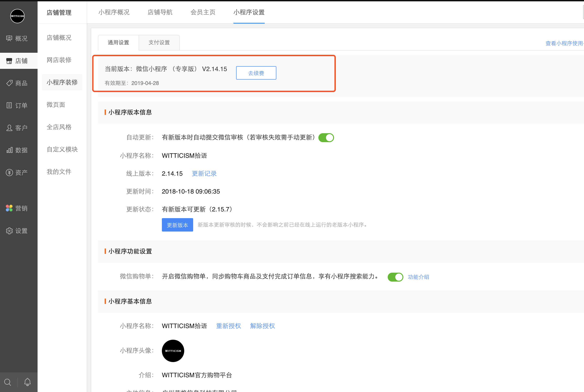Open 营销 colorful marketing icon

pos(9,208)
